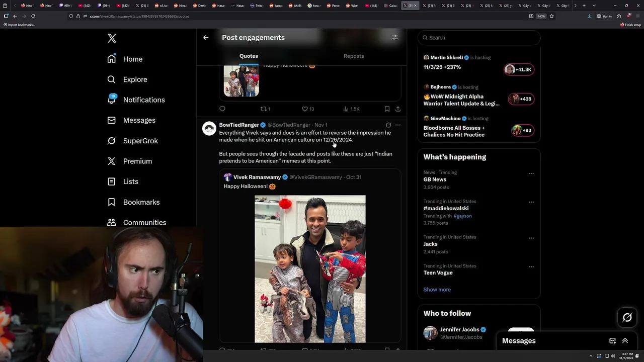Open Bookmarks in the sidebar

point(133,202)
